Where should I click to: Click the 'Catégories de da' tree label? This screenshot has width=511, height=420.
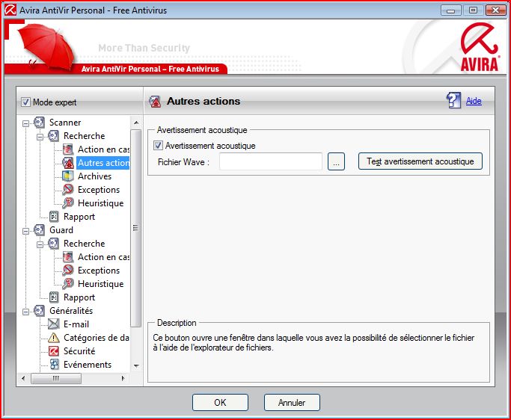point(96,338)
